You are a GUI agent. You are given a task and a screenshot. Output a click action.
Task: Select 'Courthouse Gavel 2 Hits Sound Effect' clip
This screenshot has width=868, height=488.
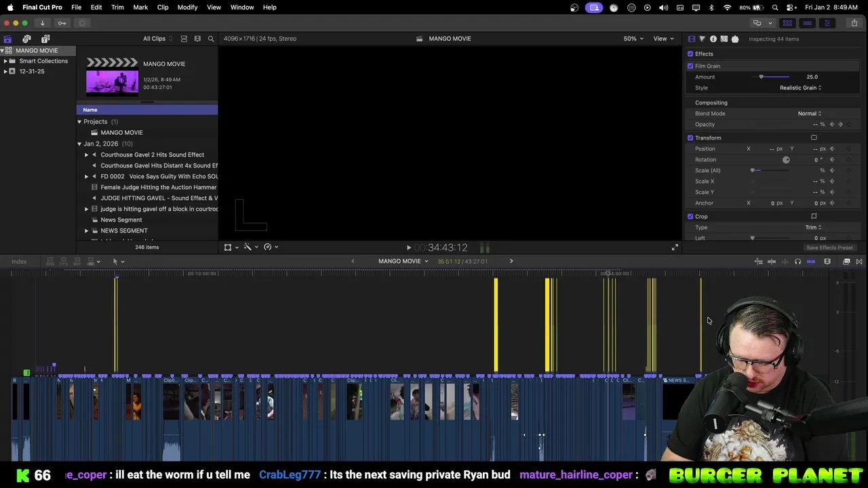tap(152, 155)
